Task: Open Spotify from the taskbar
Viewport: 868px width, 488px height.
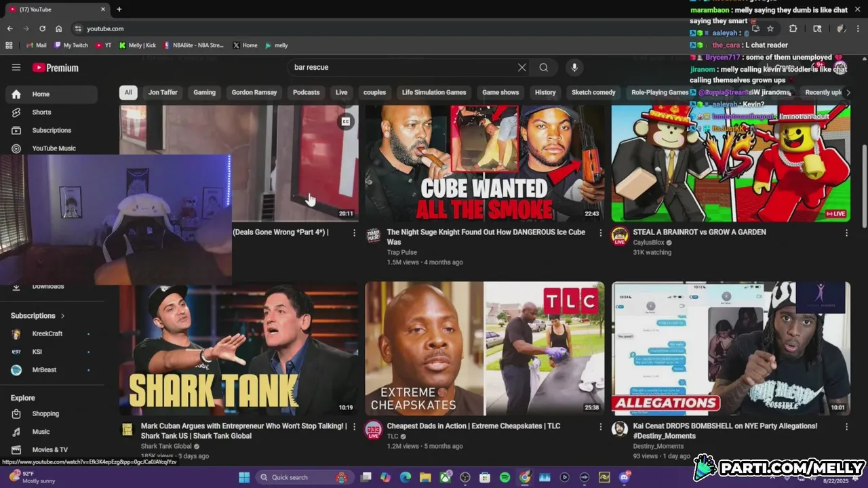Action: 505,477
